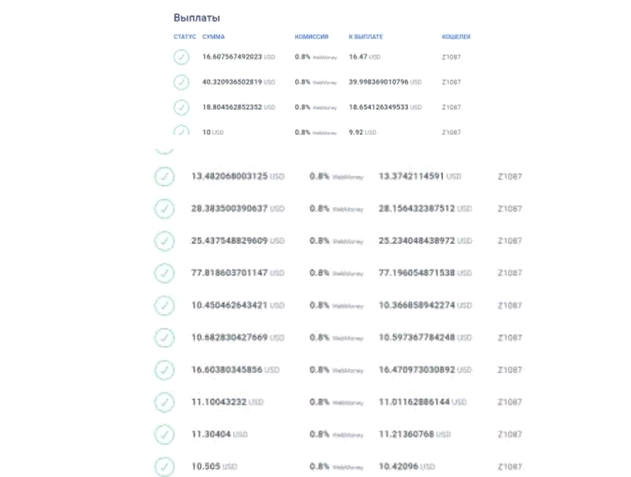Viewport: 631px width, 477px height.
Task: Click status checkmark for 18.804562852352 USD payout
Action: coord(181,107)
